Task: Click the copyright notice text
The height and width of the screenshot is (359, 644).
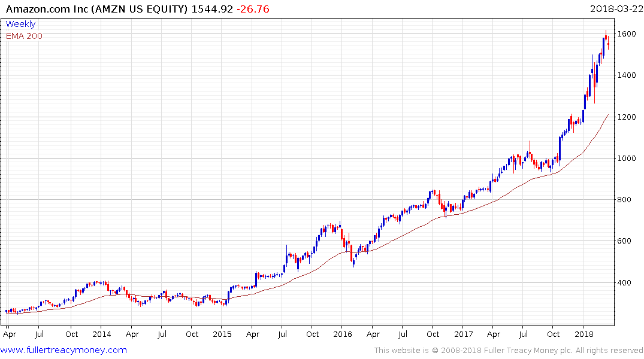Action: (x=509, y=351)
